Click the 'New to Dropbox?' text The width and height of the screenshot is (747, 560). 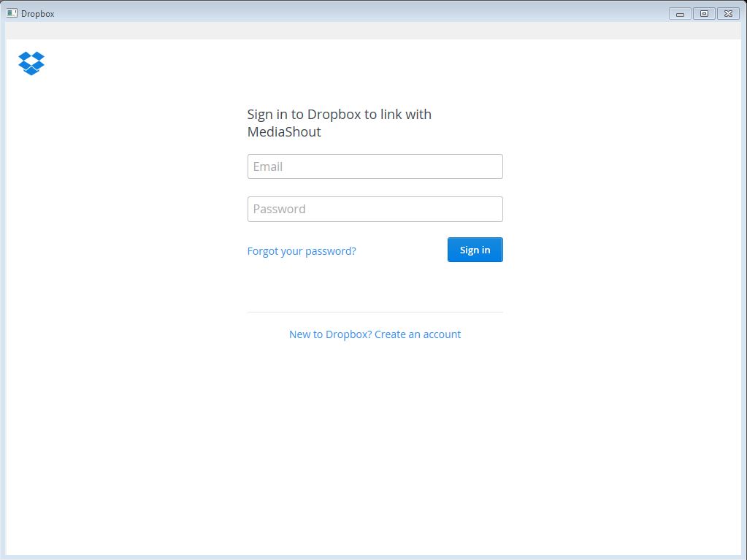(x=330, y=334)
